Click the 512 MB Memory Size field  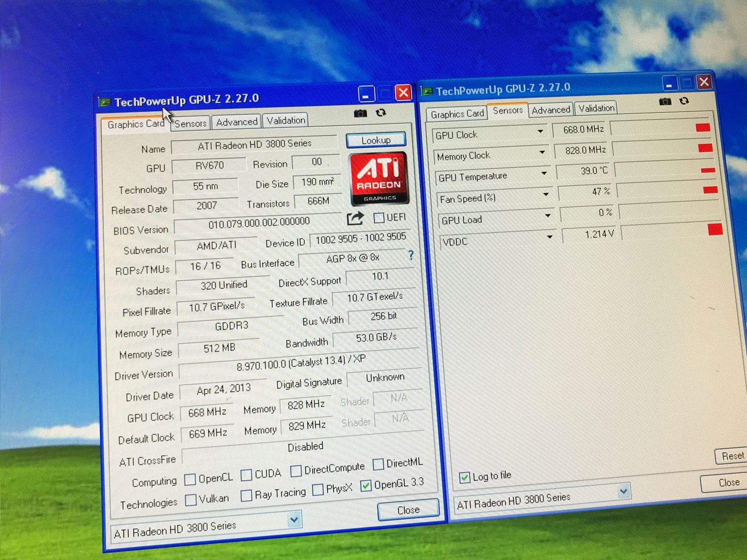219,348
